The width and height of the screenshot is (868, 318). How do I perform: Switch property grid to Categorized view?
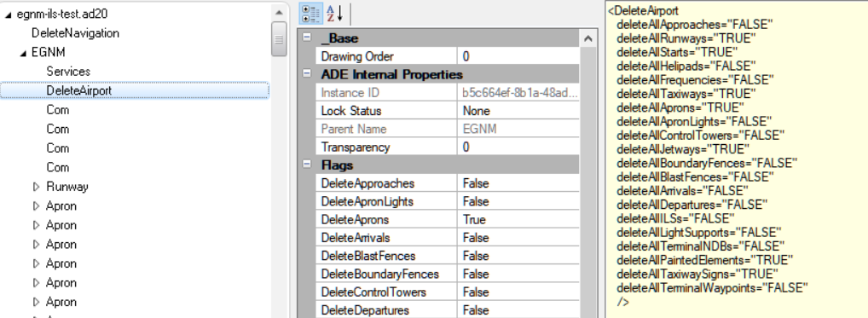[x=310, y=14]
